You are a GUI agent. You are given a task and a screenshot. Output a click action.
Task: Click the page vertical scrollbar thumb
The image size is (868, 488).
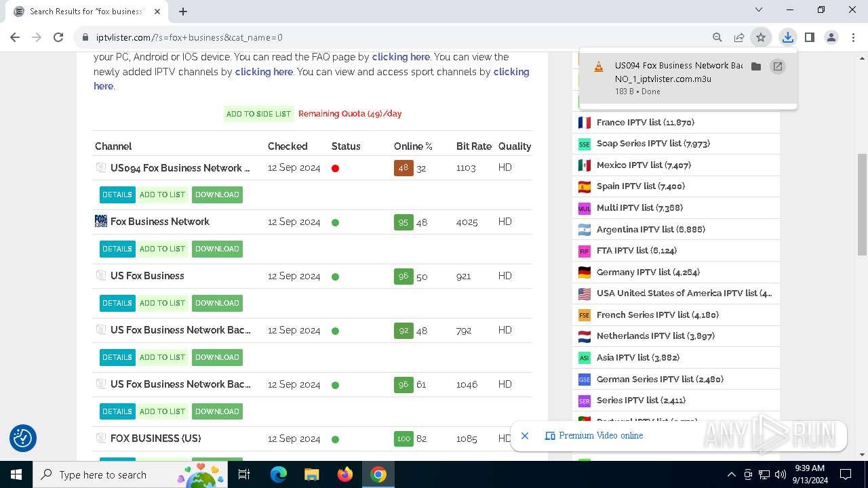pyautogui.click(x=862, y=205)
